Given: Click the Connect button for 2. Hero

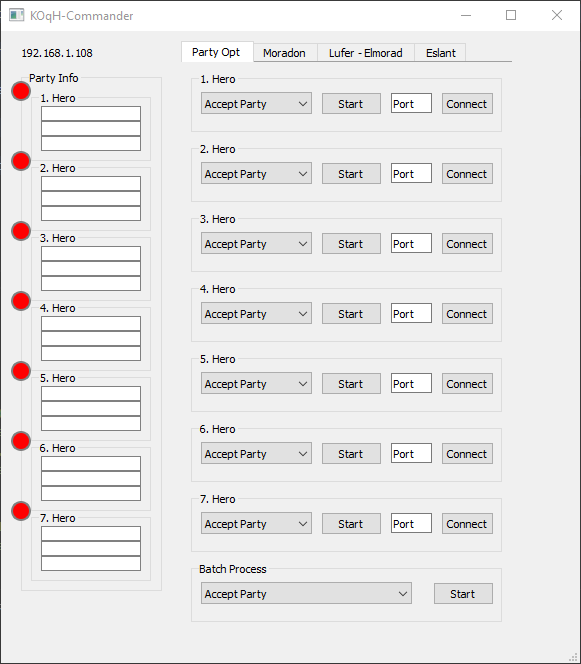Looking at the screenshot, I should click(467, 174).
